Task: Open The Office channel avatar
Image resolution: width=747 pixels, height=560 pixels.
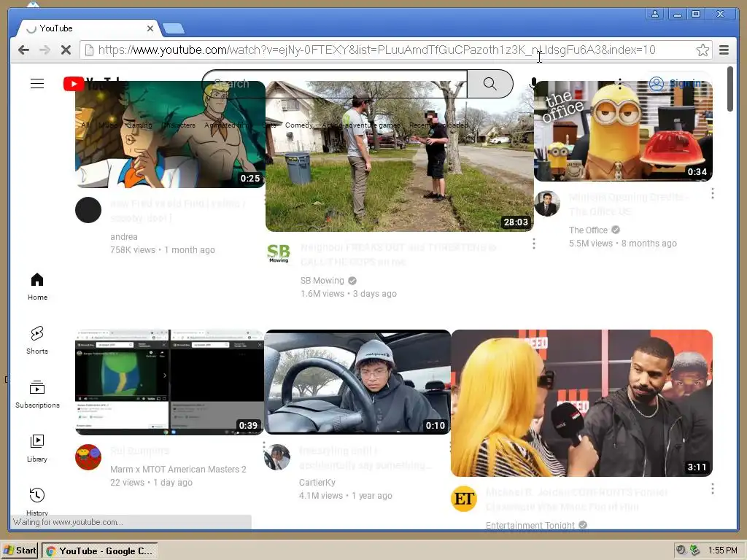Action: click(x=547, y=203)
